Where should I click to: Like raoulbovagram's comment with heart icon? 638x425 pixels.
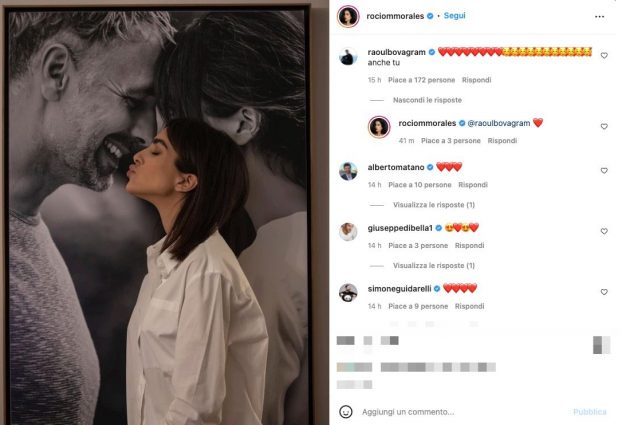click(x=604, y=55)
